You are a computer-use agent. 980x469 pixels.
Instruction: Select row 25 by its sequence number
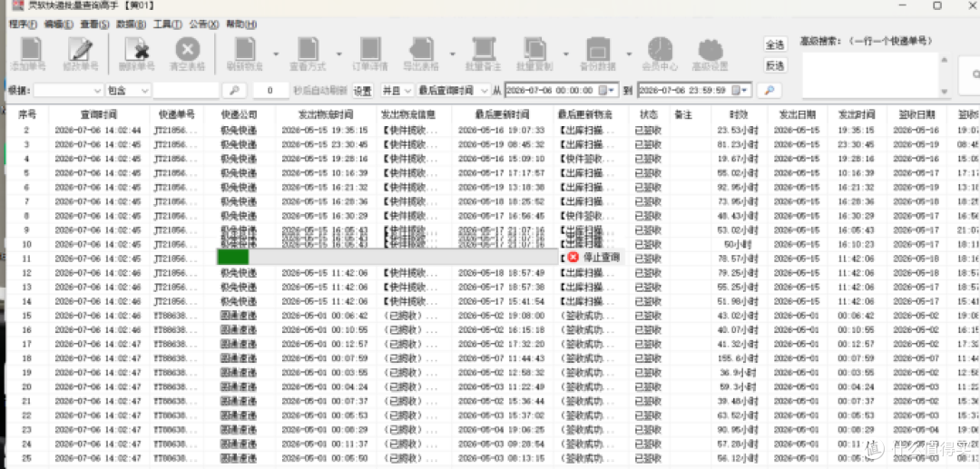(x=26, y=458)
